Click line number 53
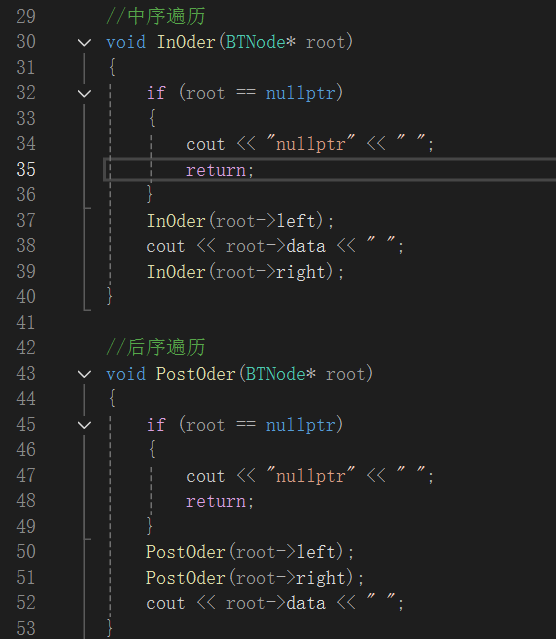The image size is (556, 639). 26,628
